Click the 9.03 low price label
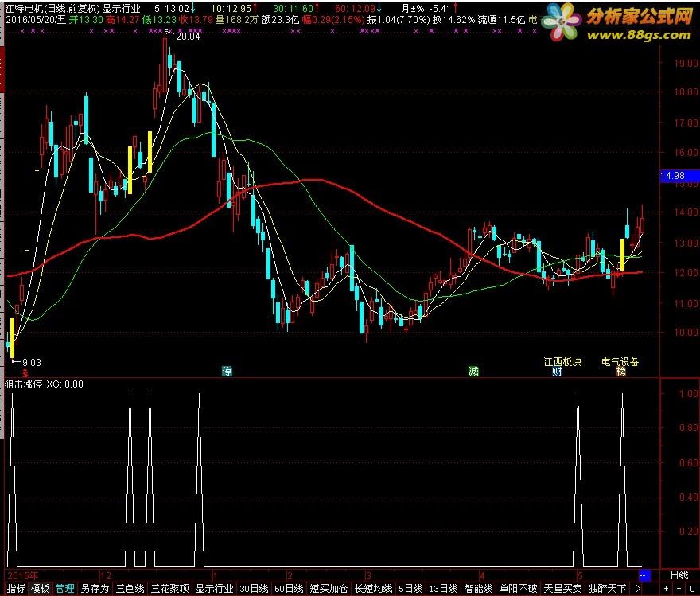The image size is (700, 596). click(32, 363)
